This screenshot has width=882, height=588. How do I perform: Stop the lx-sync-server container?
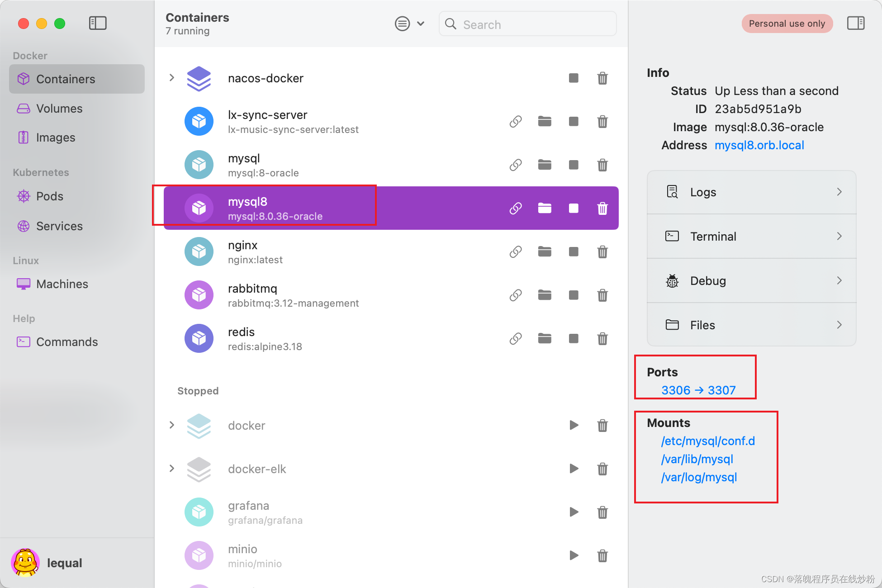point(574,122)
